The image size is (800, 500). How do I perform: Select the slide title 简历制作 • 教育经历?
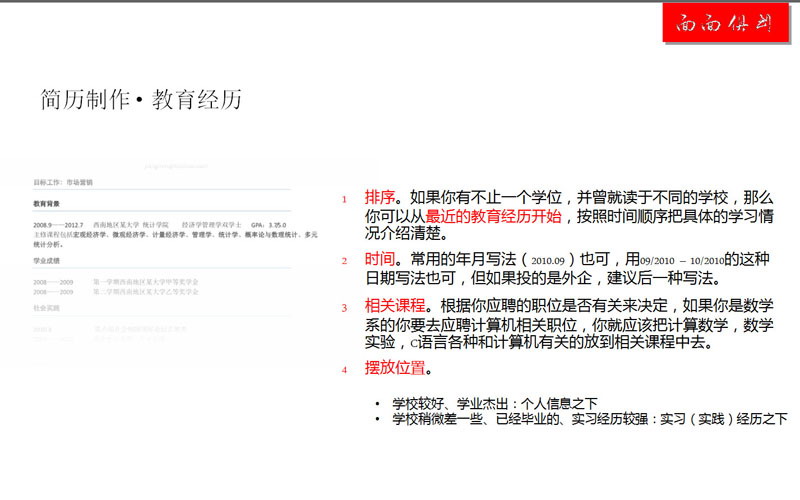click(x=141, y=100)
